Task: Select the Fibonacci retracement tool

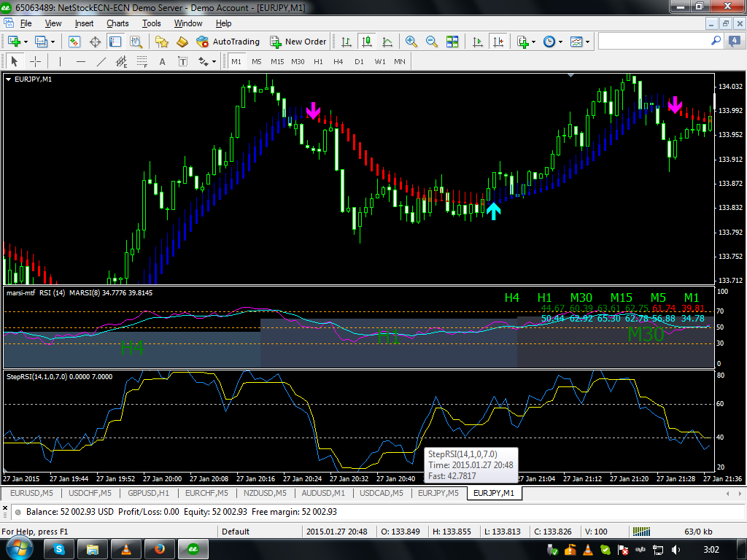Action: click(x=142, y=61)
